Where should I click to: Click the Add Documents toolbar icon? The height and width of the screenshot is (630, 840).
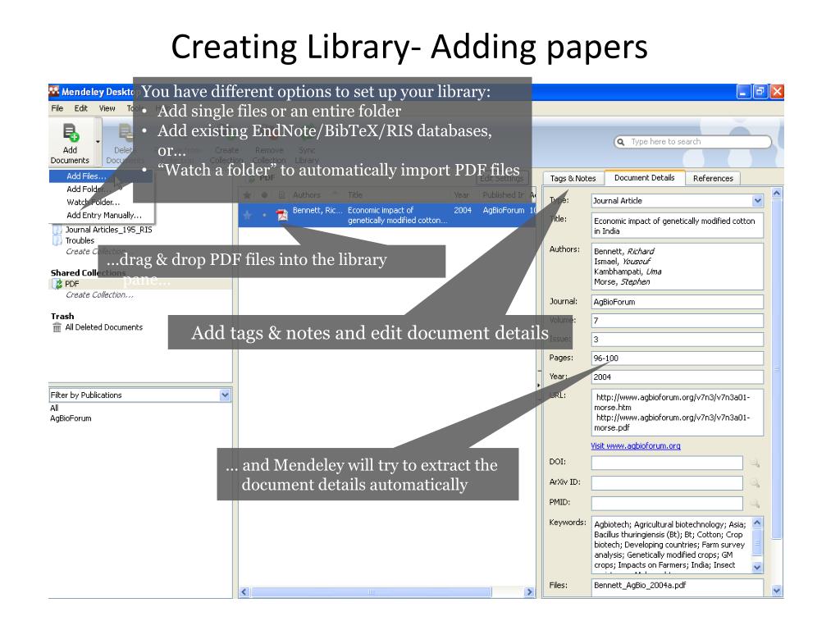[71, 132]
